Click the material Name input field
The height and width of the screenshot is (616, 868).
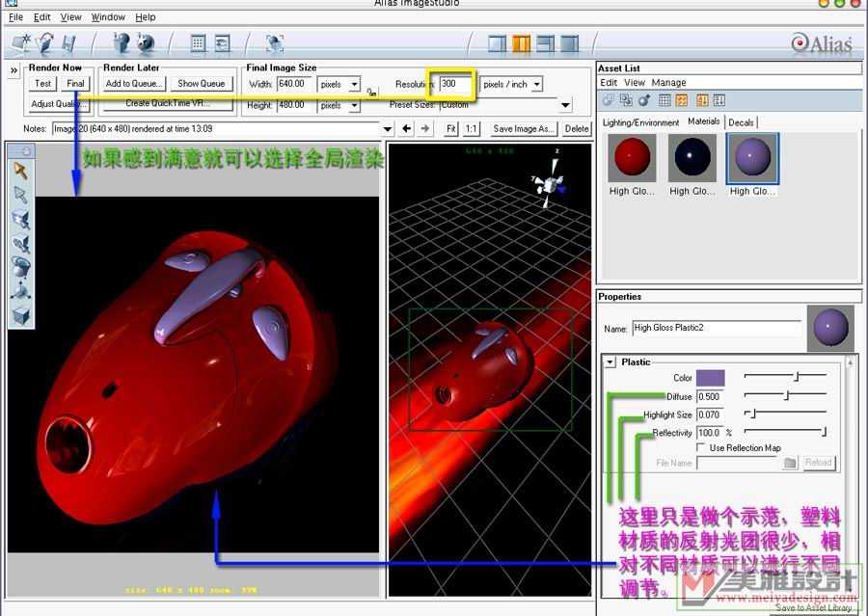tap(717, 328)
